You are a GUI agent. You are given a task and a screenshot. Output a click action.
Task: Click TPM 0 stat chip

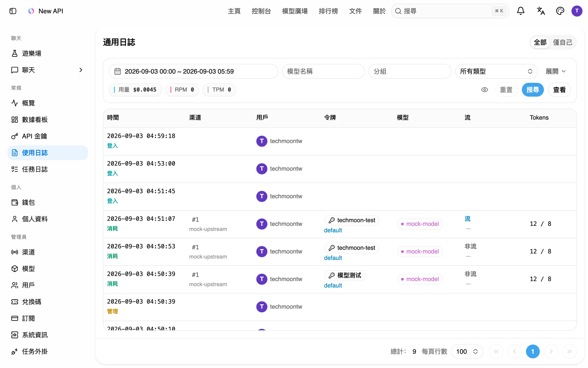coord(219,89)
